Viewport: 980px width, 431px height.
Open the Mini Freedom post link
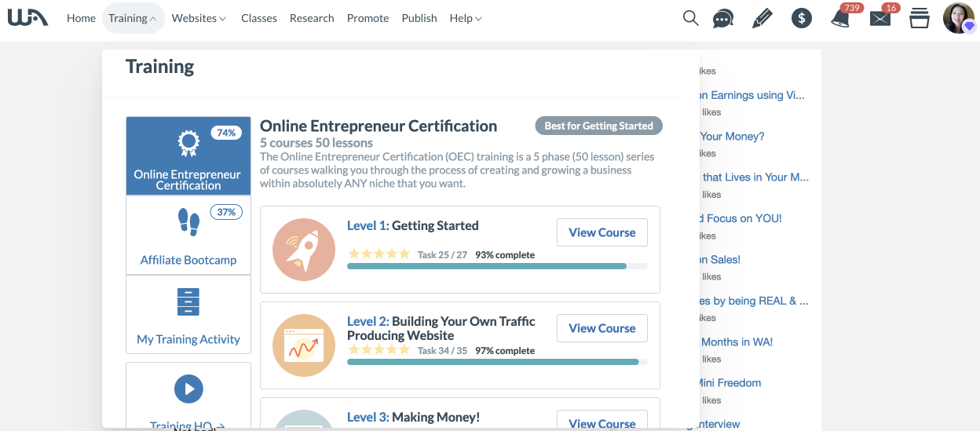click(x=730, y=383)
